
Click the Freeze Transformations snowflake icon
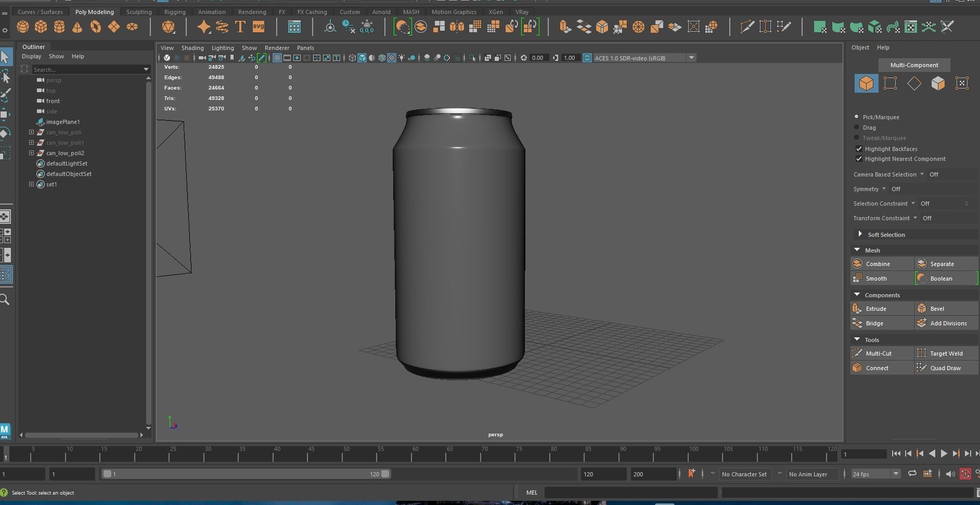tap(367, 27)
